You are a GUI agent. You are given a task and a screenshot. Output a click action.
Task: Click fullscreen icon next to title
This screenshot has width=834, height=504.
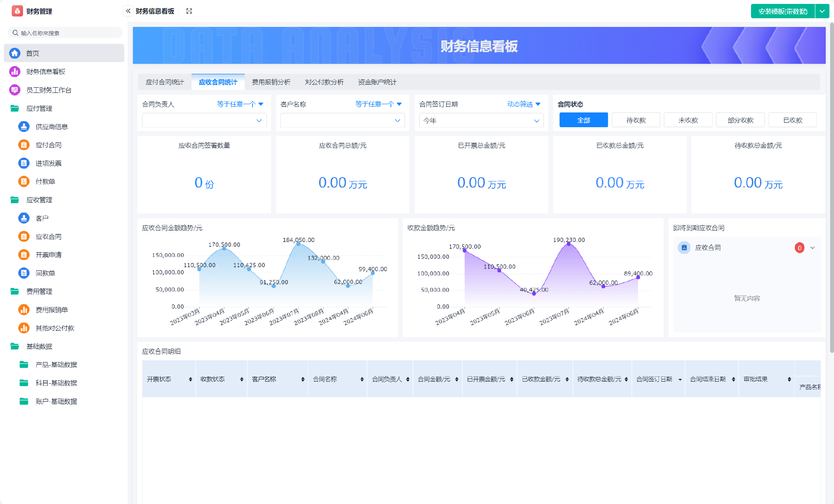[189, 11]
